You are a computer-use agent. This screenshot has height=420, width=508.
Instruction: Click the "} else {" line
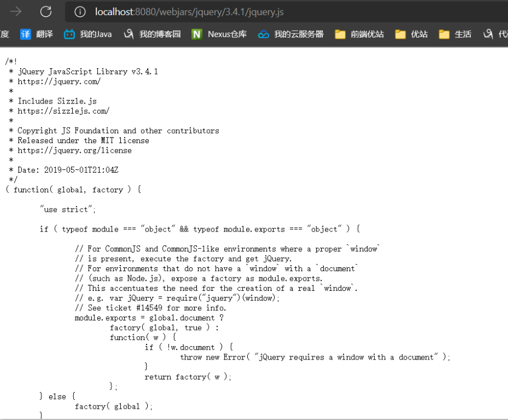click(x=57, y=397)
